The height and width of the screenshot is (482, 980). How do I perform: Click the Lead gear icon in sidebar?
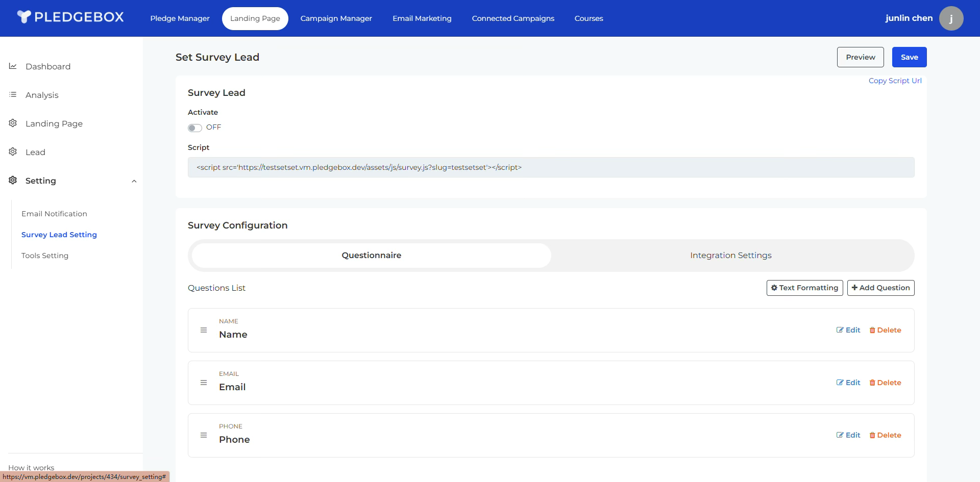tap(13, 152)
